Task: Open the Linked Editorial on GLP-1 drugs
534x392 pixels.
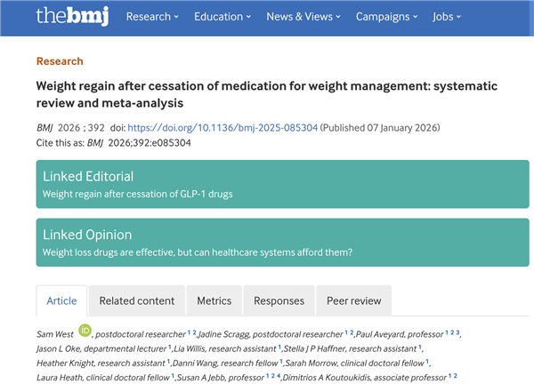Action: (282, 184)
